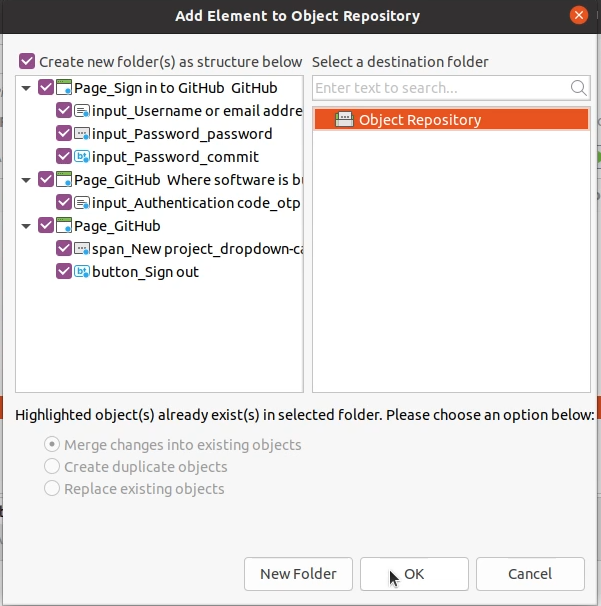Close the Add Element dialog
This screenshot has height=606, width=601.
tap(579, 15)
